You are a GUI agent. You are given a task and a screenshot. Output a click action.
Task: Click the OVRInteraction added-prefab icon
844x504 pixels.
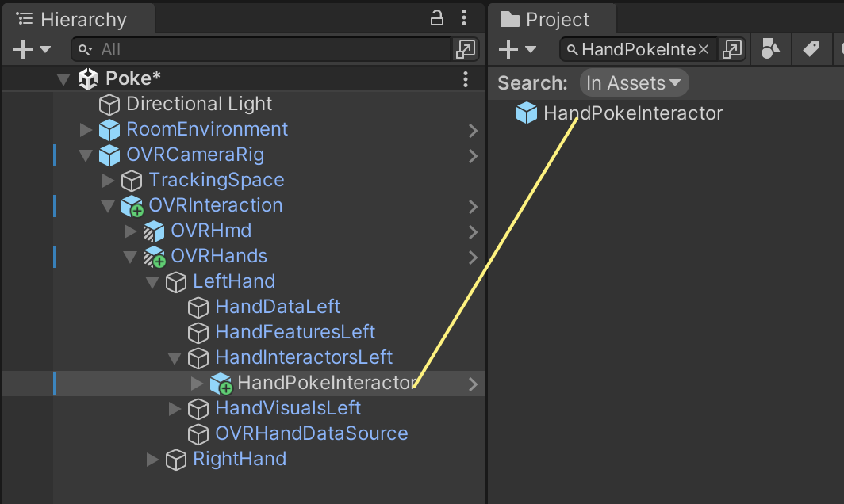tap(132, 206)
